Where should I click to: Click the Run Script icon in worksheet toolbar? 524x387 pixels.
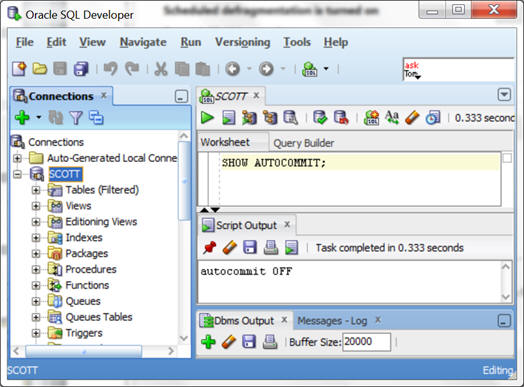229,118
